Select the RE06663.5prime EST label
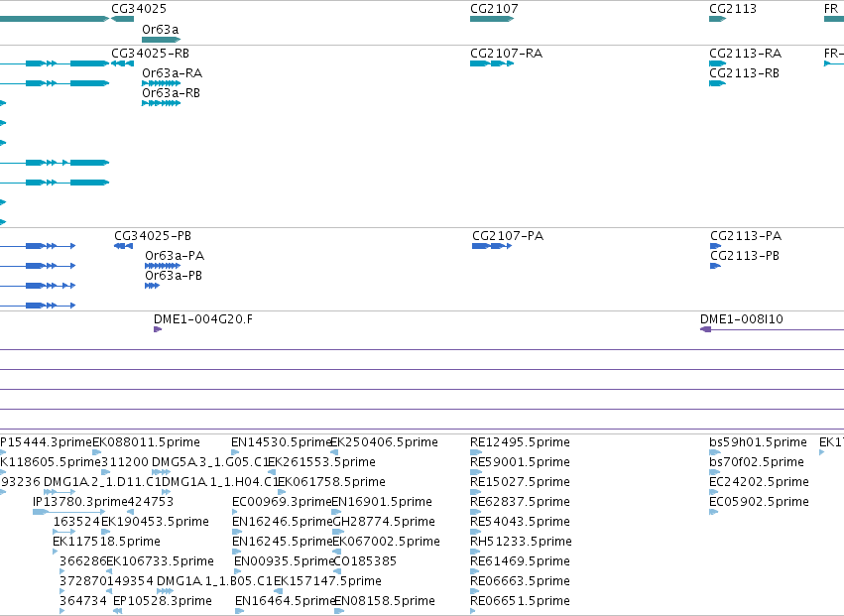 pyautogui.click(x=520, y=581)
